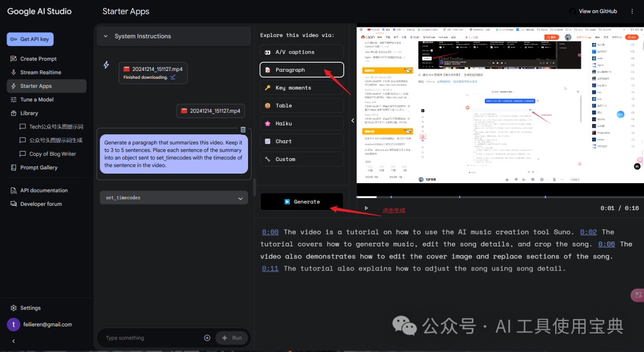Open the more options menu
Viewport: 644px width, 352px height.
[x=632, y=11]
